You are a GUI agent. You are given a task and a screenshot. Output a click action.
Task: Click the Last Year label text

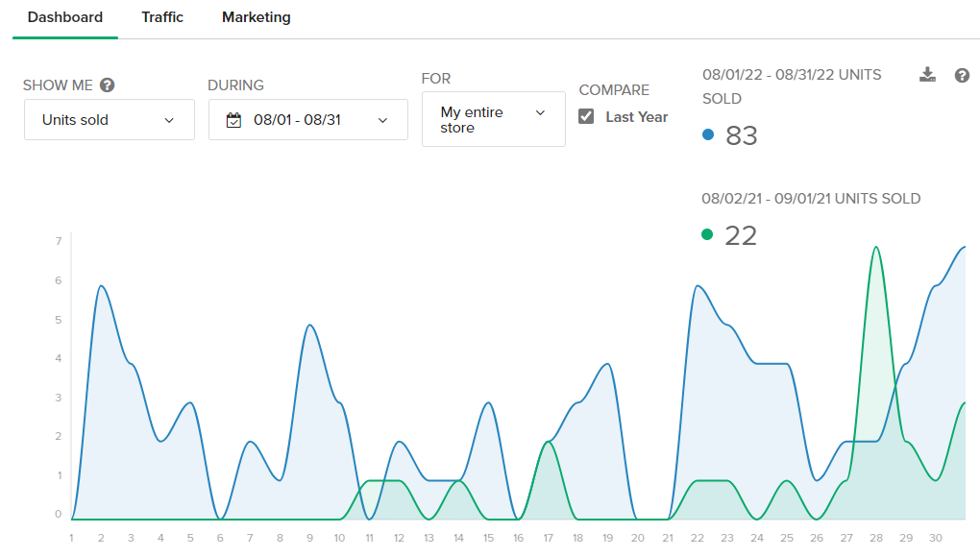pyautogui.click(x=636, y=117)
